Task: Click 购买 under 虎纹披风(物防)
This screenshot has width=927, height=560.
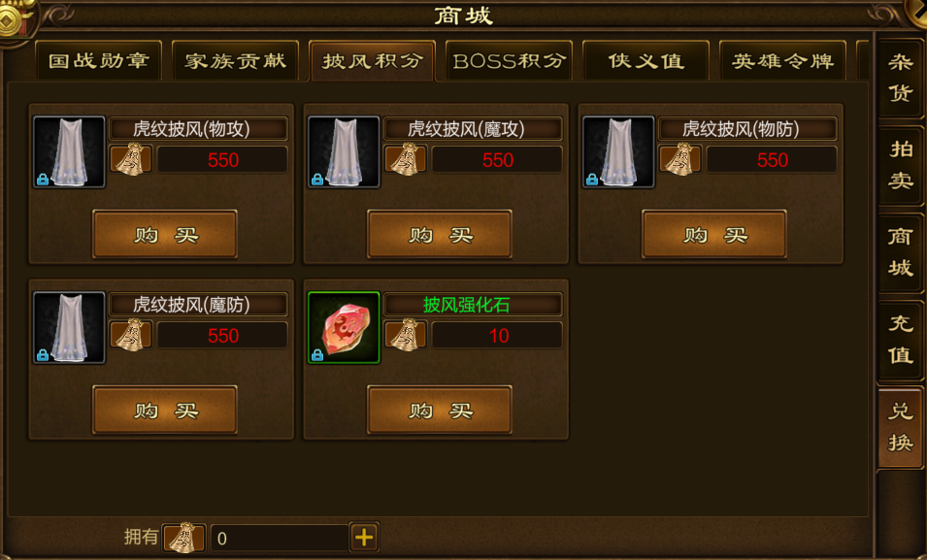Action: click(714, 234)
